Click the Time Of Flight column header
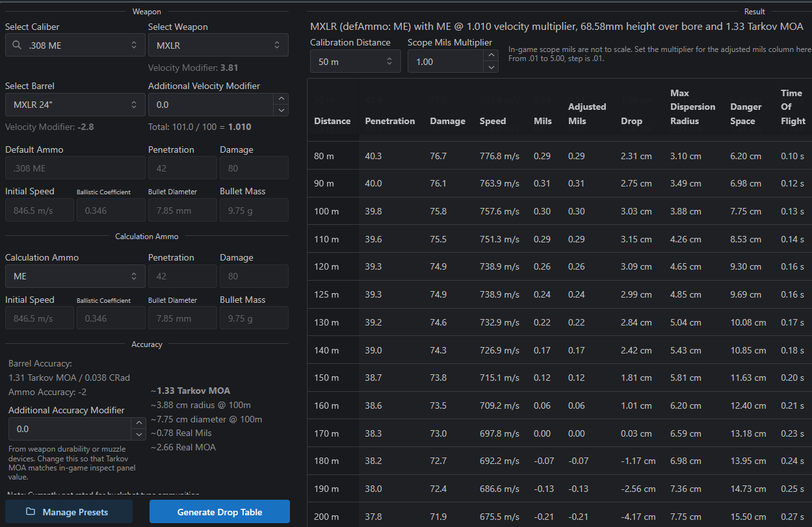The image size is (812, 527). coord(792,107)
